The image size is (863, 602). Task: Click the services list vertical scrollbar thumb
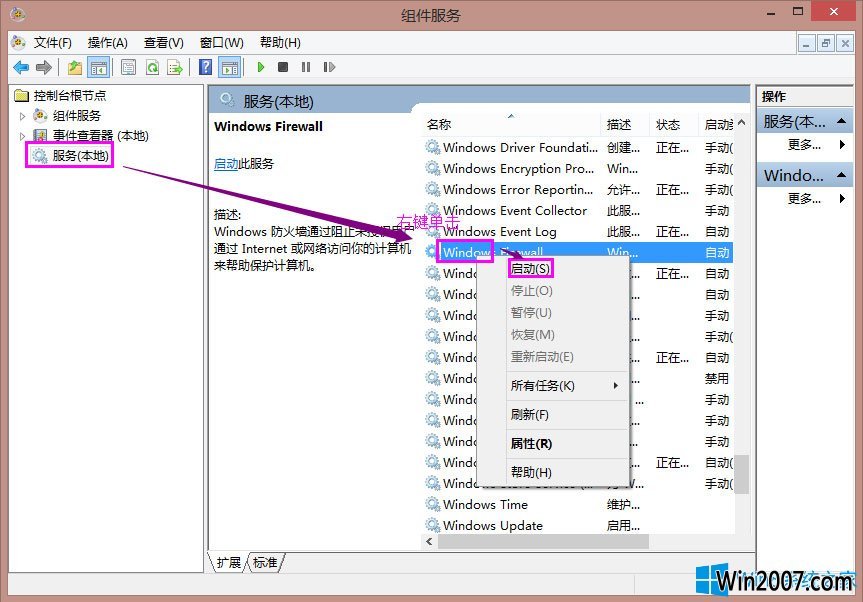(x=742, y=474)
